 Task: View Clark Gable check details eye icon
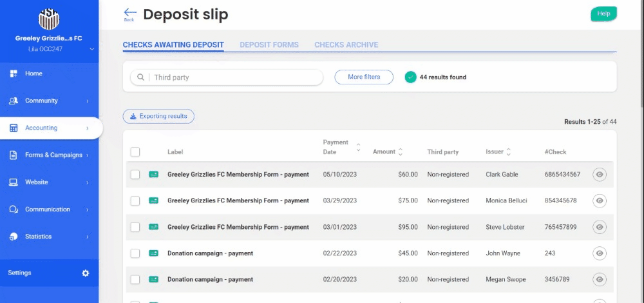(599, 175)
